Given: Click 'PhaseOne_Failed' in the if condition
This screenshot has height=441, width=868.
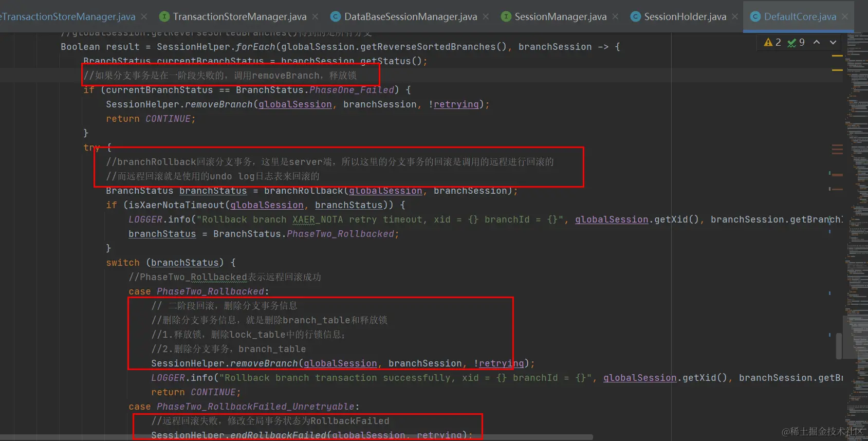Looking at the screenshot, I should (352, 90).
